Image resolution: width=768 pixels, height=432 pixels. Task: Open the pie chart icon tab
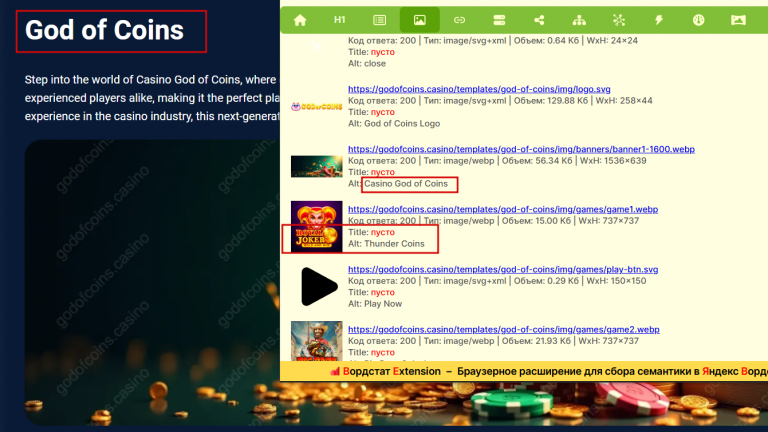click(698, 20)
